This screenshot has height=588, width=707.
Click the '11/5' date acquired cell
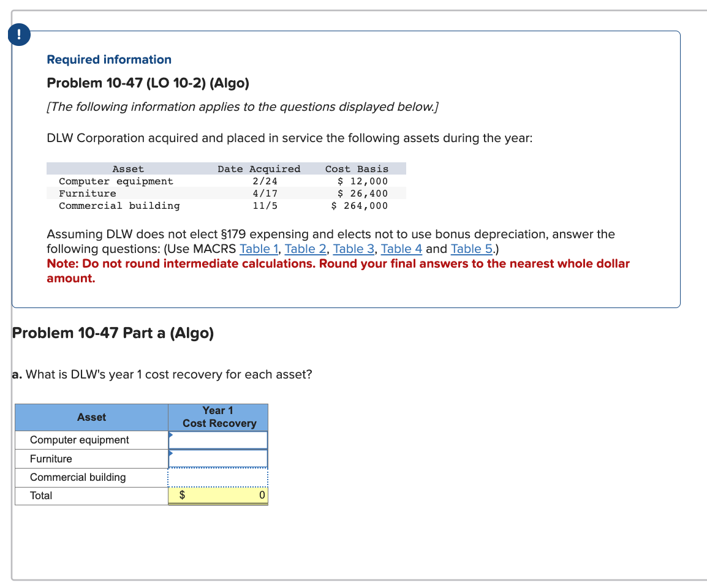(265, 206)
